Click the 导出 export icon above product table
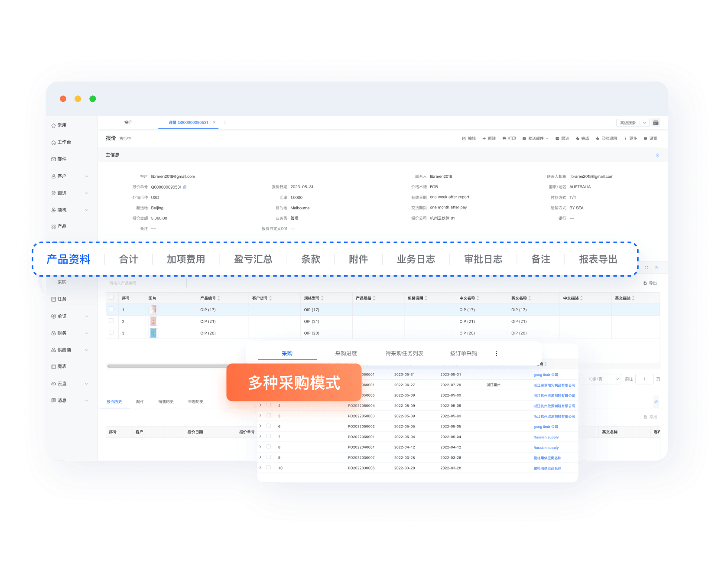Viewport: 728px width, 564px height. click(x=645, y=283)
